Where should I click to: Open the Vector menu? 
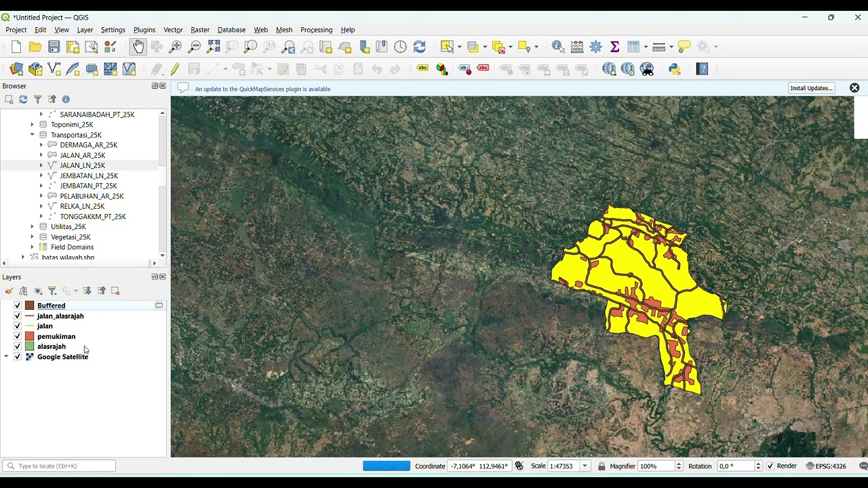[173, 30]
